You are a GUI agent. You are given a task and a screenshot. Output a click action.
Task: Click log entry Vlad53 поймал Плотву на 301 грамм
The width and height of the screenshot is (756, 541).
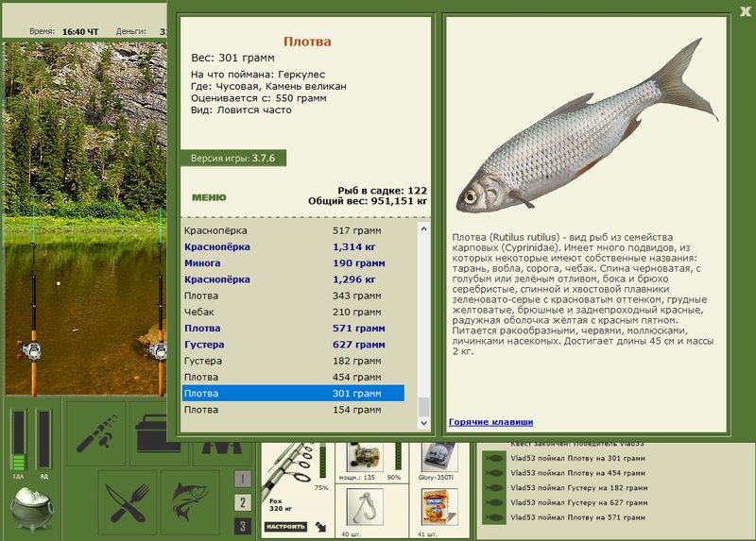click(577, 458)
